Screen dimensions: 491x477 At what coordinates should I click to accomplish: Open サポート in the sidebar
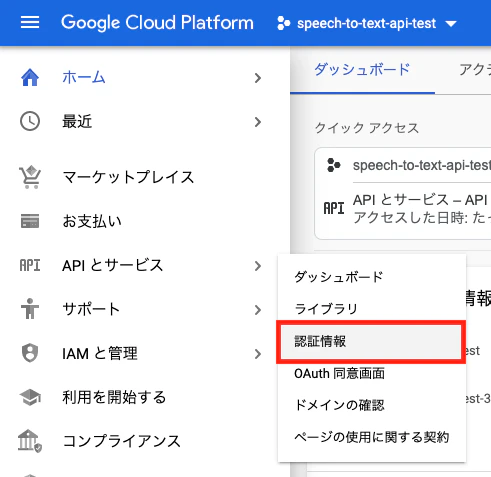(91, 309)
